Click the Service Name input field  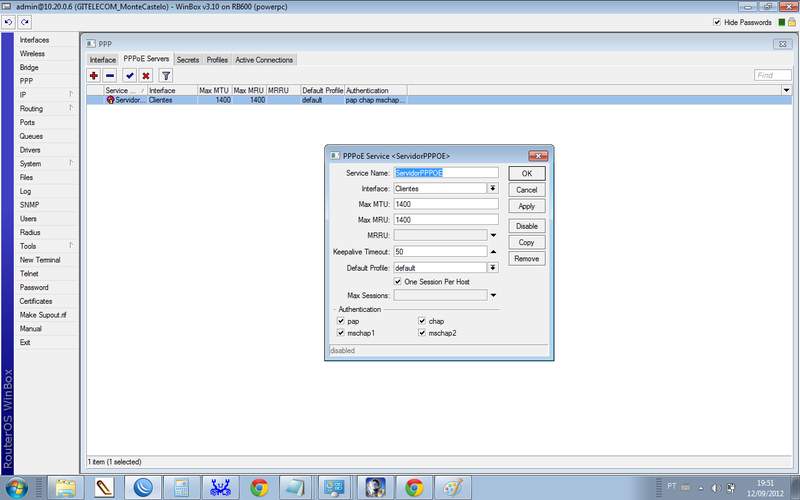(x=446, y=172)
